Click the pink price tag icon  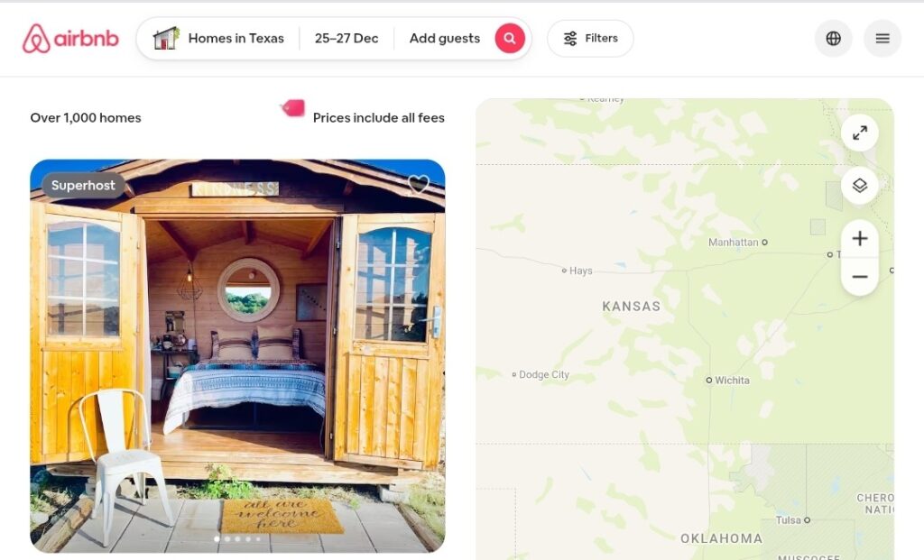[x=293, y=108]
